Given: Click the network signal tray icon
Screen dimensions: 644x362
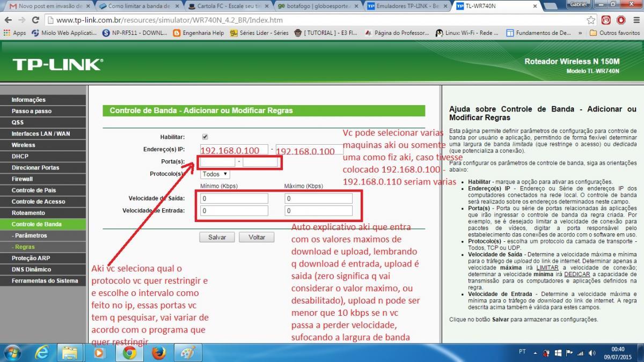Looking at the screenshot, I should click(580, 353).
